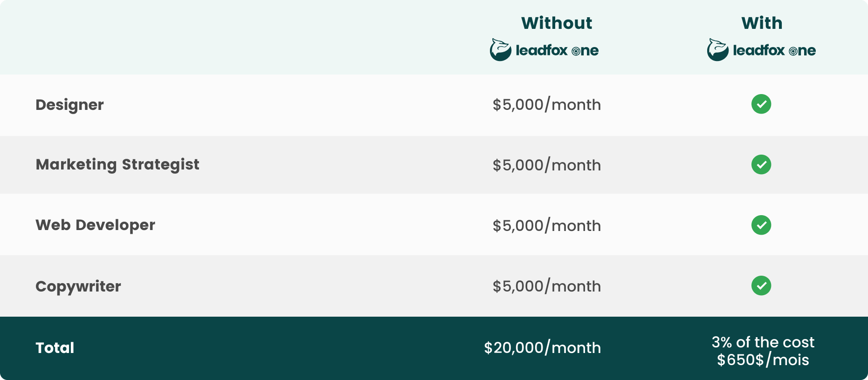The height and width of the screenshot is (380, 868).
Task: Click the Without column heading
Action: (557, 23)
